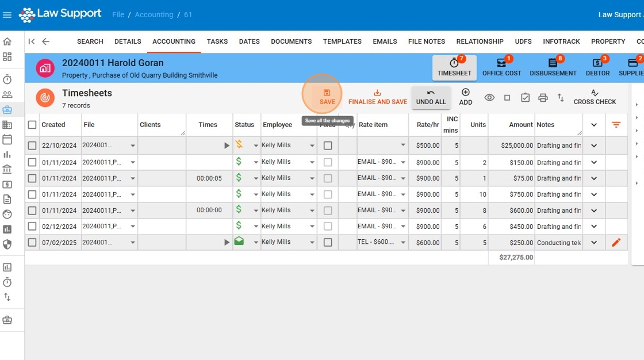Open Debtor section
Image resolution: width=644 pixels, height=360 pixels.
click(x=597, y=67)
